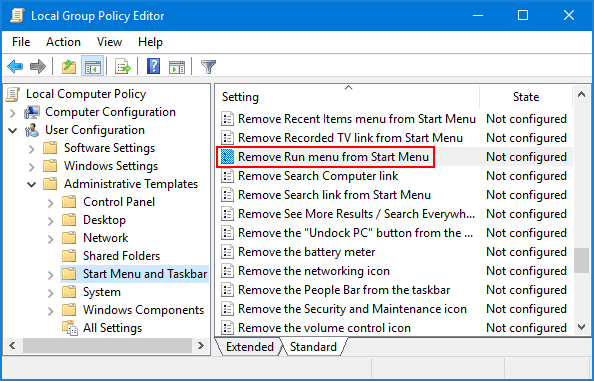Select Remove the battery meter setting
The height and width of the screenshot is (381, 594).
pyautogui.click(x=306, y=252)
